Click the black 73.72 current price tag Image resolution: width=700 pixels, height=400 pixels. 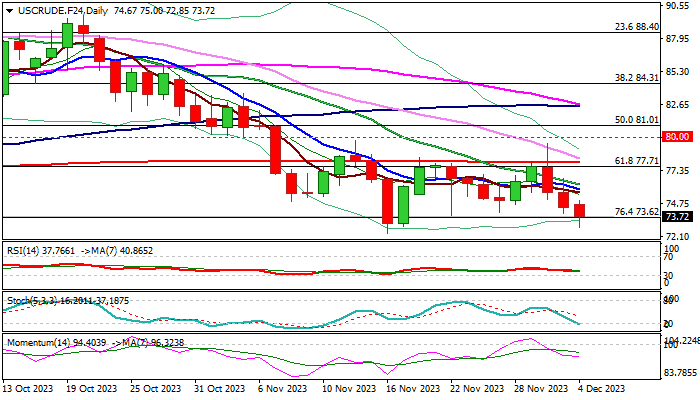click(678, 217)
